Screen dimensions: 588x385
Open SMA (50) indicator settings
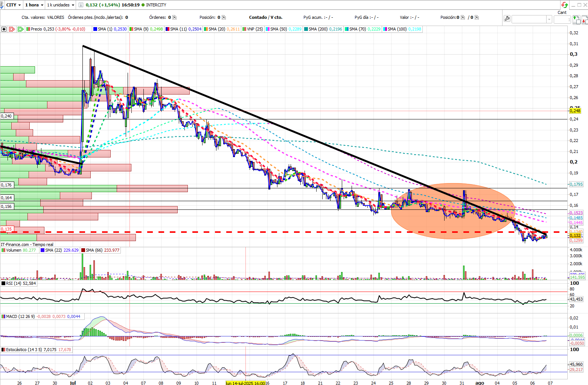pyautogui.click(x=283, y=29)
